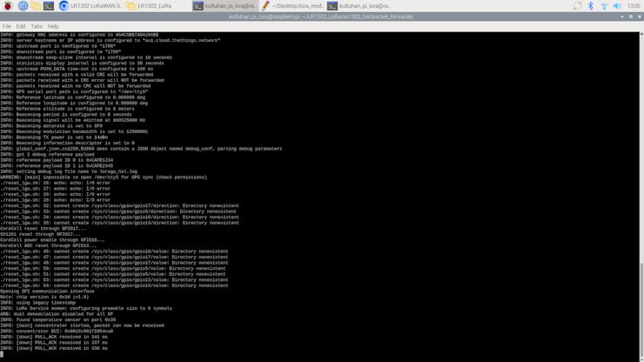Open the File Manager folder icon

(x=36, y=6)
